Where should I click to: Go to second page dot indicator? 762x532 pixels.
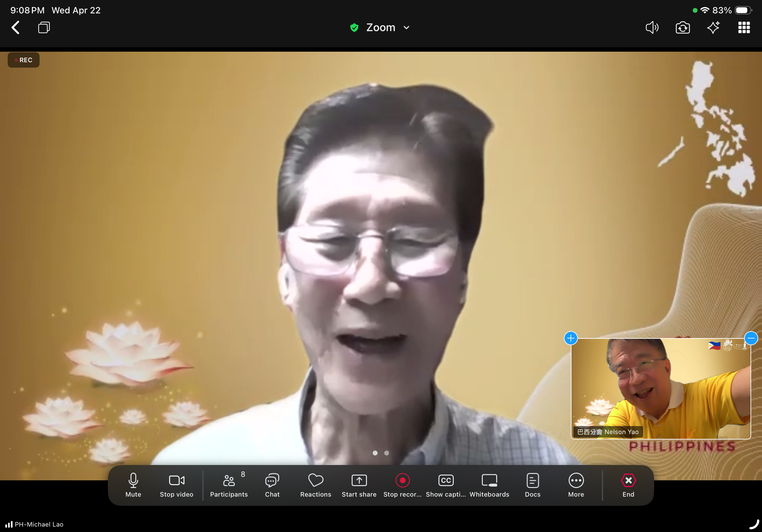386,453
